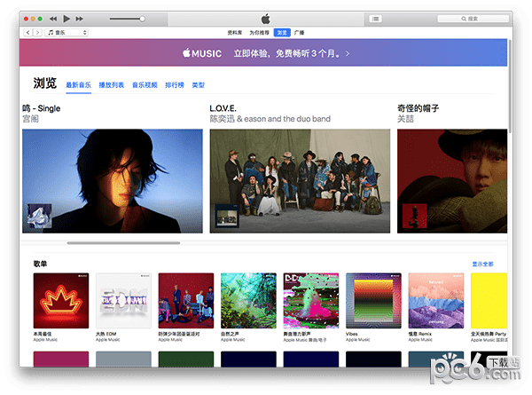Open the 防弹少年团 playlist cover
The height and width of the screenshot is (395, 532).
coord(186,301)
